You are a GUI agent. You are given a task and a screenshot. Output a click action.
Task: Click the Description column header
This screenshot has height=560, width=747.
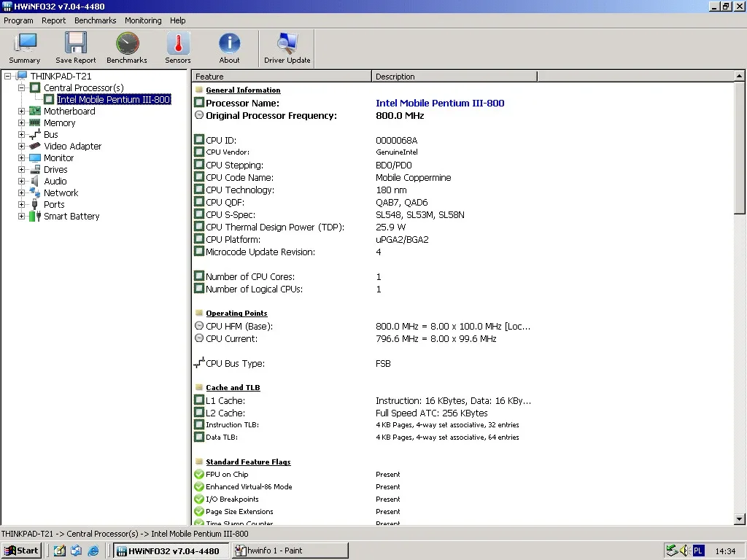point(454,76)
